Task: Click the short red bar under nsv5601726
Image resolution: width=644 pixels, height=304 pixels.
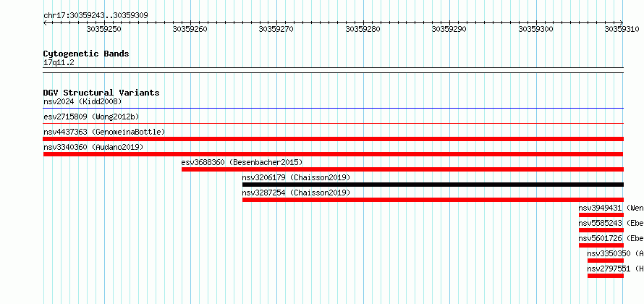Action: tap(601, 245)
